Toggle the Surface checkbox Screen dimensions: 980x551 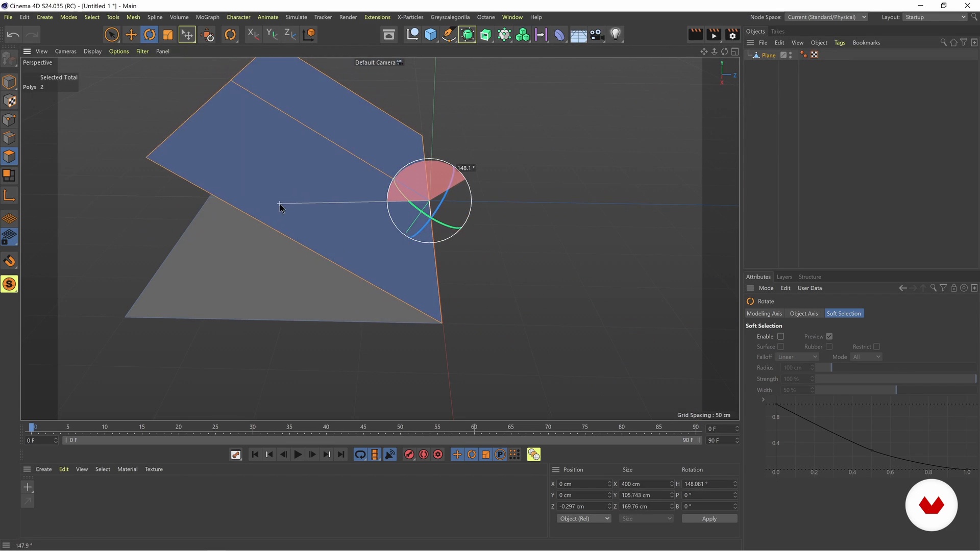(x=780, y=346)
